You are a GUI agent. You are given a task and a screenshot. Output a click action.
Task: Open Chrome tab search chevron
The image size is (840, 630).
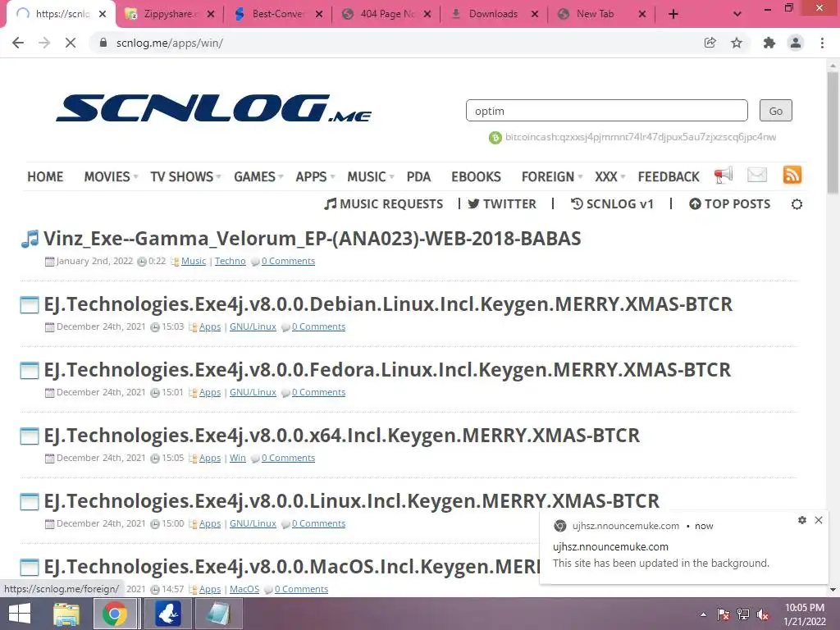(737, 15)
